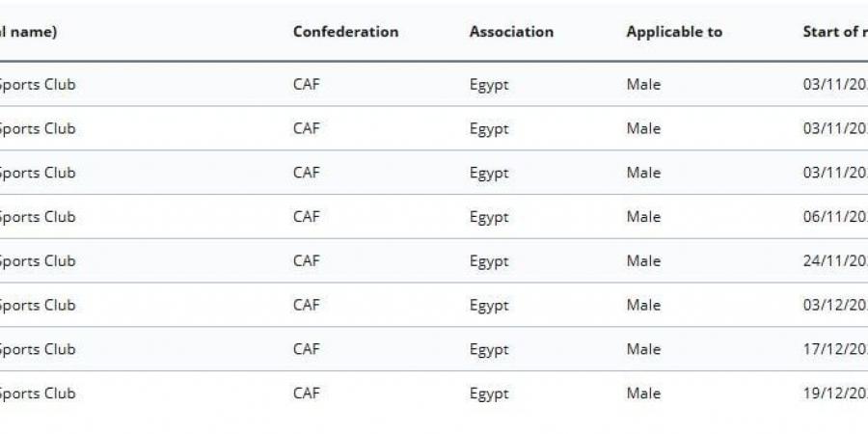The image size is (868, 434).
Task: Click the Start of column header
Action: 833,32
